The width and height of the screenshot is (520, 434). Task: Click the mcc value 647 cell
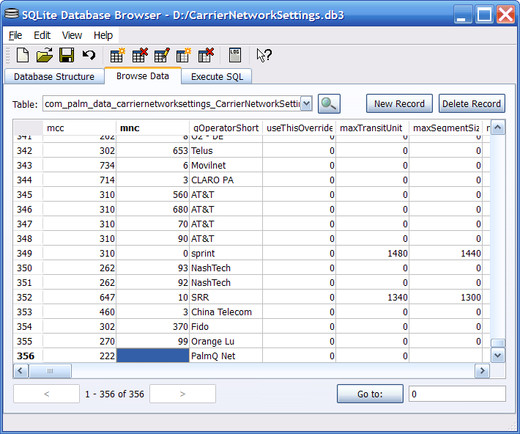point(79,297)
